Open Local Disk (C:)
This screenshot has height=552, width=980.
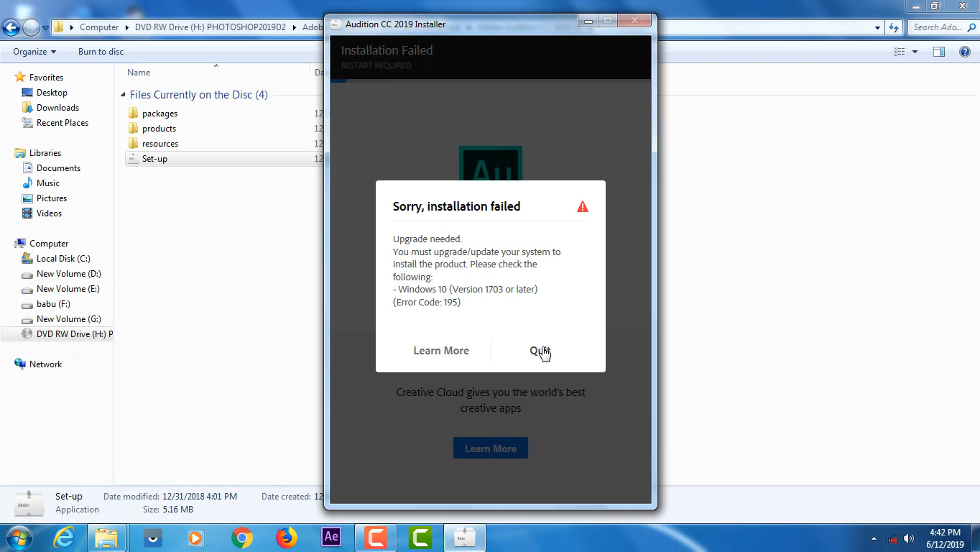63,259
